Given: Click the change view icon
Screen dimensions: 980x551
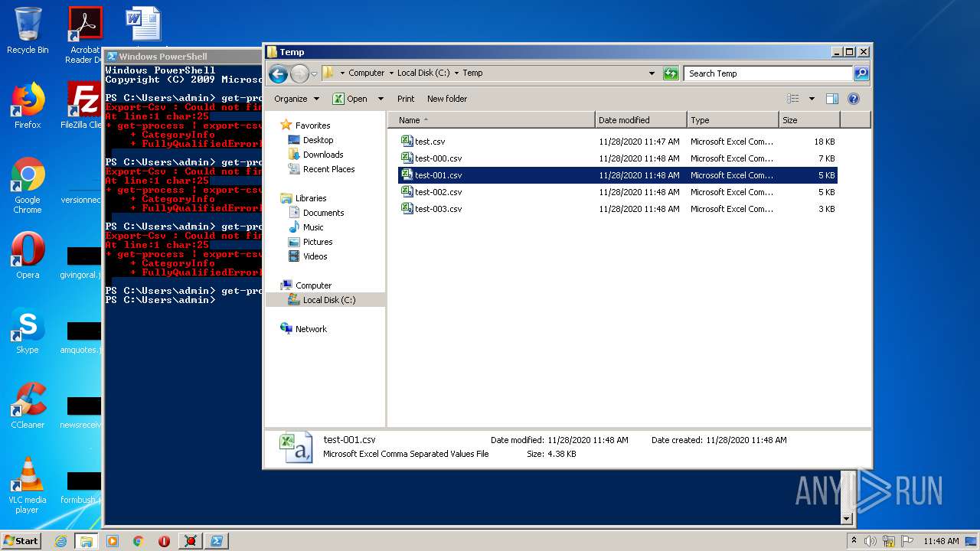Looking at the screenshot, I should tap(793, 99).
